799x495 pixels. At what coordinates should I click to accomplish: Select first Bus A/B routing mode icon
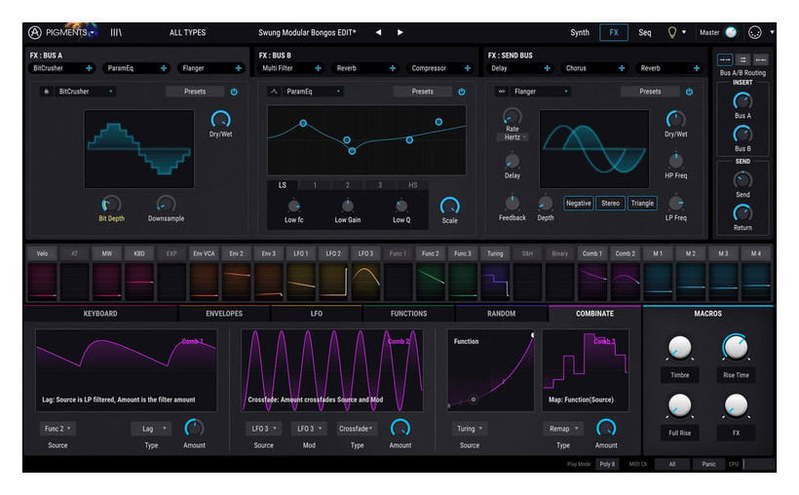[x=724, y=60]
